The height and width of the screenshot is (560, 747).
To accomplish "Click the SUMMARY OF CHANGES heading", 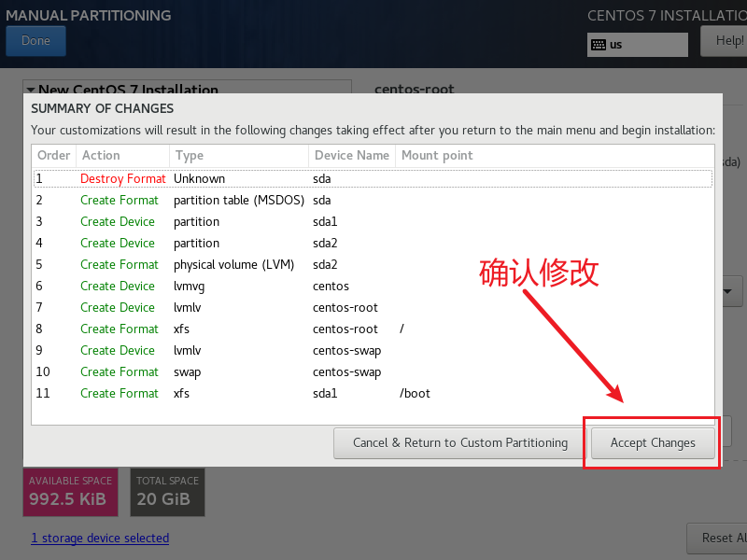I will click(103, 108).
